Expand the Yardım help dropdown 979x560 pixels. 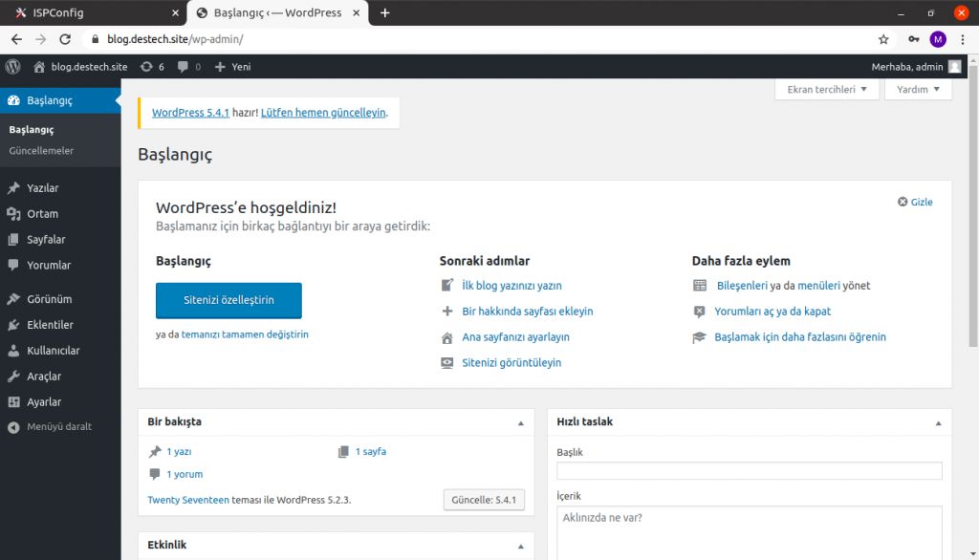(x=918, y=89)
